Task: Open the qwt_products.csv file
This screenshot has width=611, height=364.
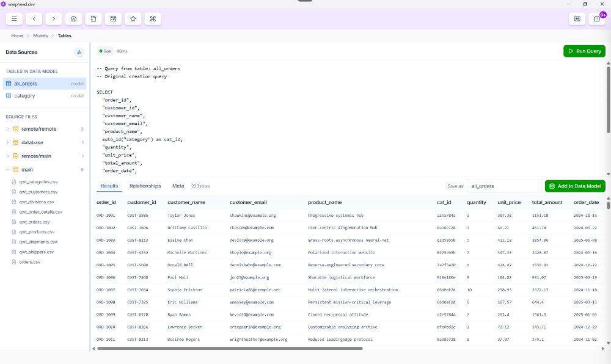Action: (37, 232)
